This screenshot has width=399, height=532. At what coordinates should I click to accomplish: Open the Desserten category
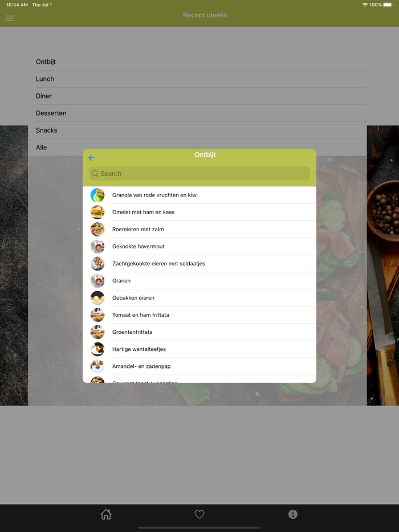click(201, 113)
